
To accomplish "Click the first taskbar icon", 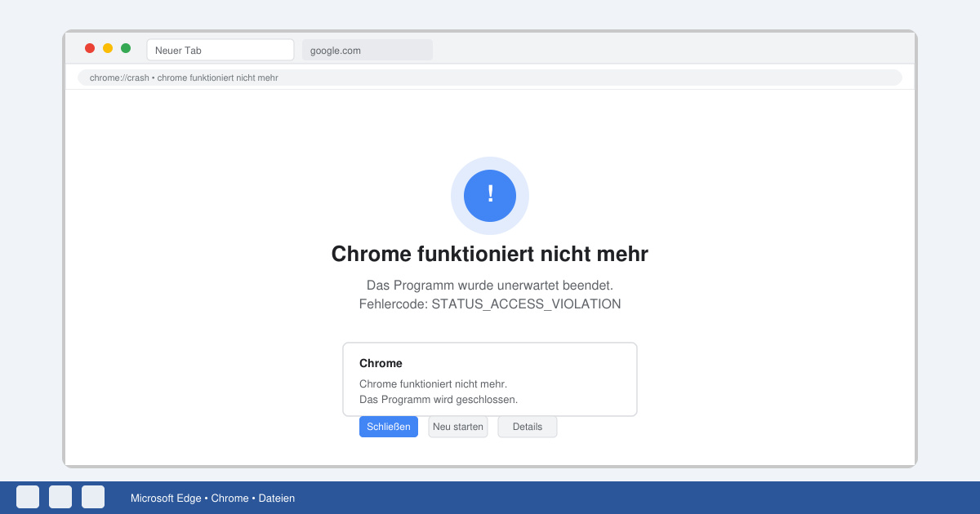I will [28, 497].
